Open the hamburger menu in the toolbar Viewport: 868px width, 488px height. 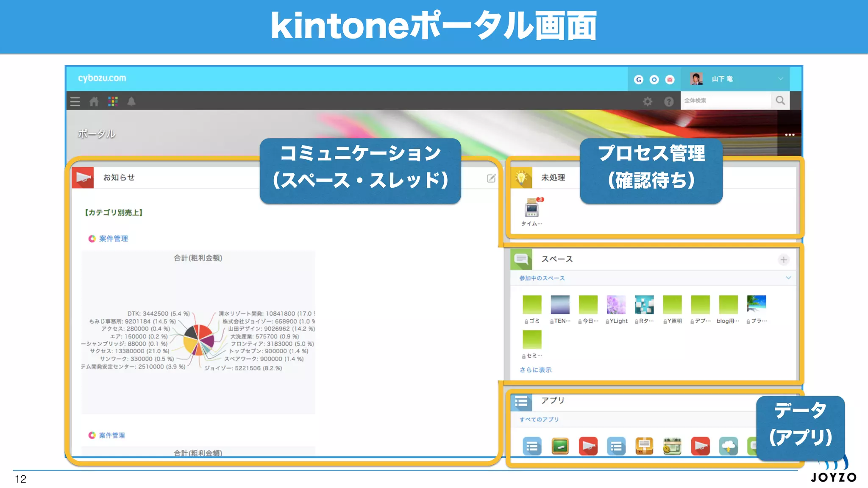[x=75, y=101]
